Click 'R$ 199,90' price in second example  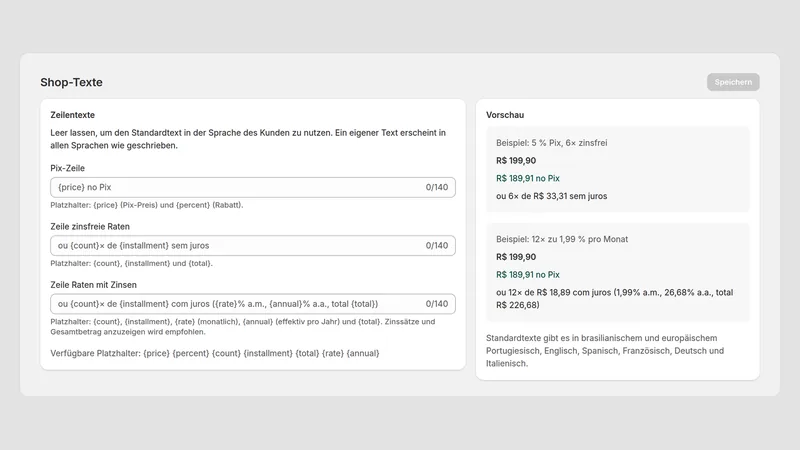click(516, 257)
